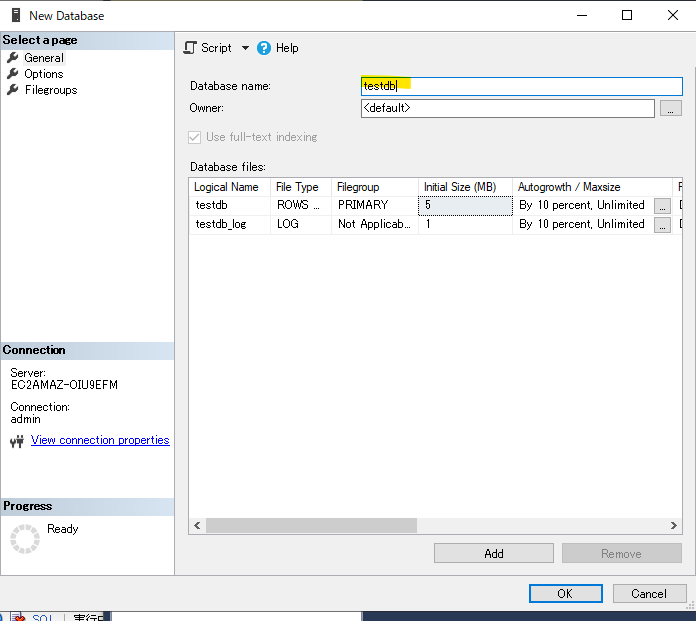Select the Filegroups page
This screenshot has height=621, width=696.
coord(51,90)
